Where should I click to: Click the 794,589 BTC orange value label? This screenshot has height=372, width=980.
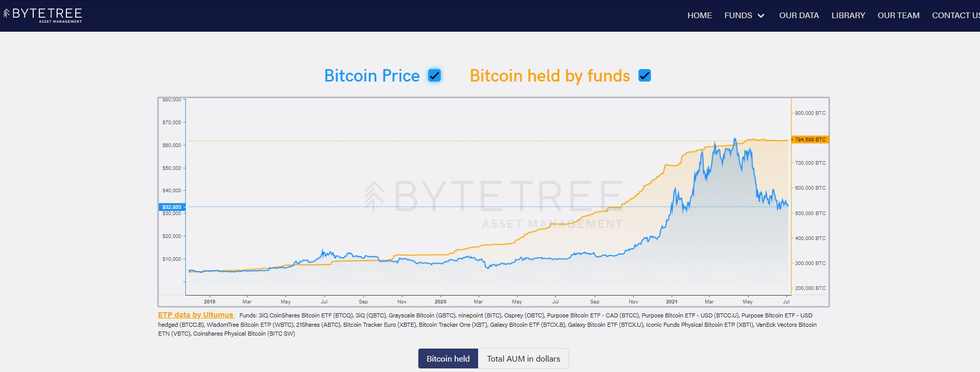click(x=810, y=139)
